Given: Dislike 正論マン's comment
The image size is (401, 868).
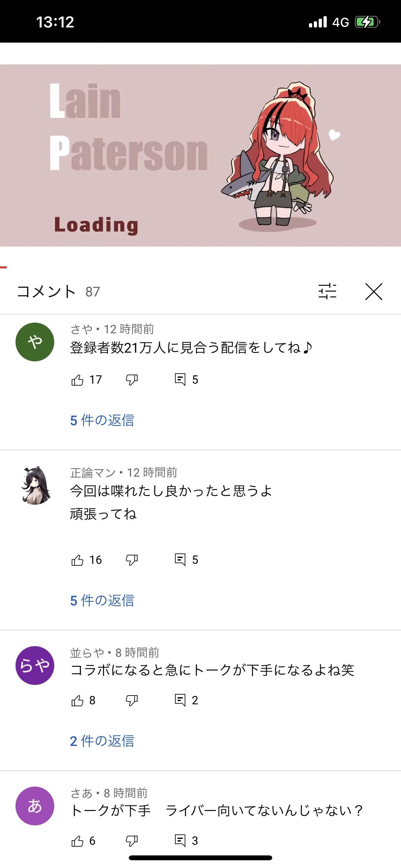Looking at the screenshot, I should (x=131, y=560).
